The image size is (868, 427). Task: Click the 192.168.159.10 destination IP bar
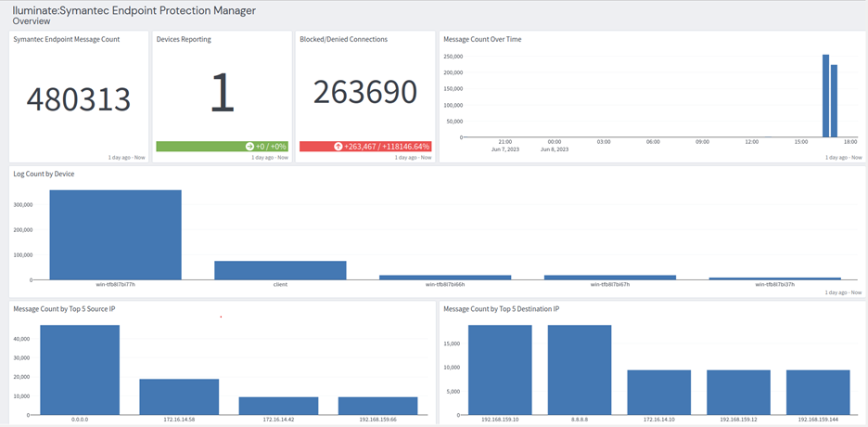tap(500, 369)
